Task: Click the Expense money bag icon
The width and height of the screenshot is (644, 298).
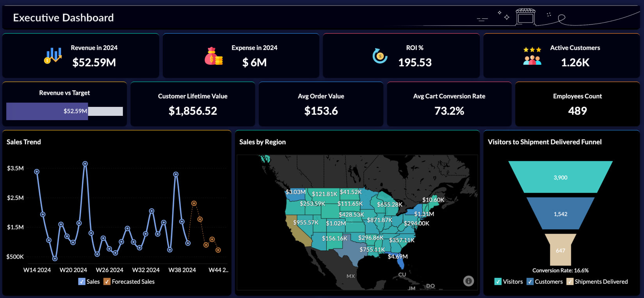Action: (213, 56)
